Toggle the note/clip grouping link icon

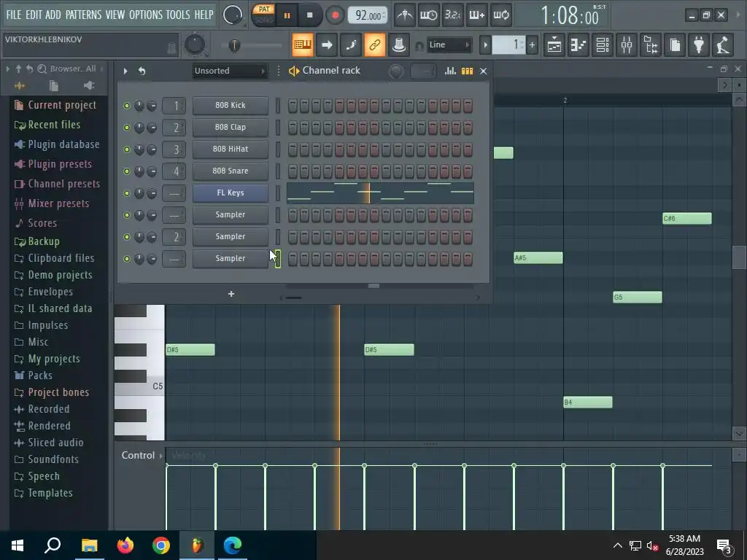pyautogui.click(x=375, y=45)
